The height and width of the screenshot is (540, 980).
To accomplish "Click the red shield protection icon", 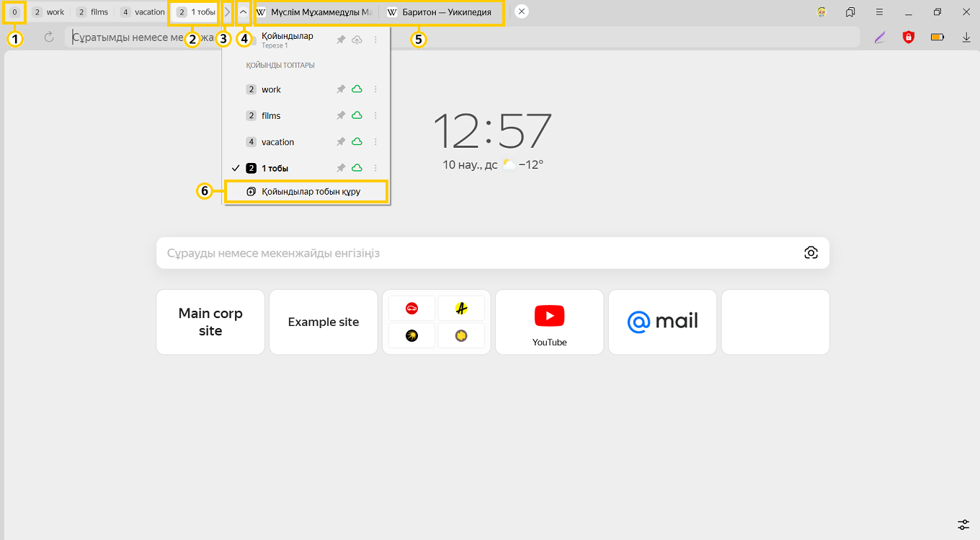I will (908, 37).
